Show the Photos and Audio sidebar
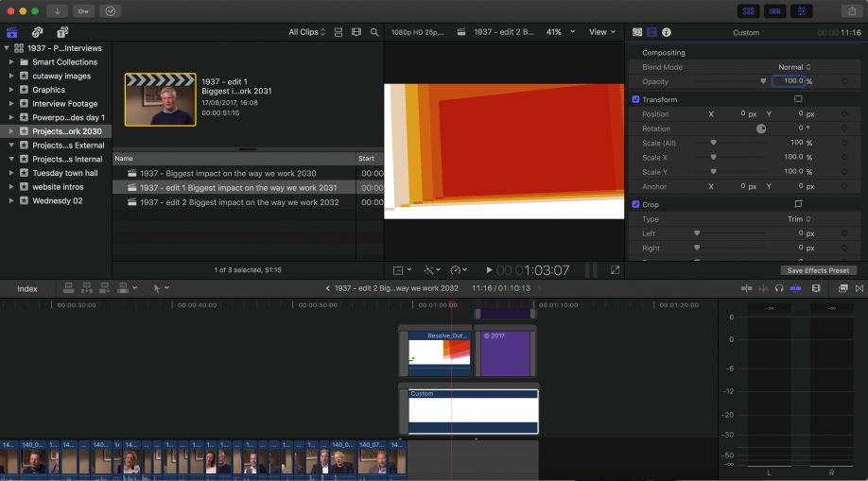The image size is (868, 481). (37, 32)
